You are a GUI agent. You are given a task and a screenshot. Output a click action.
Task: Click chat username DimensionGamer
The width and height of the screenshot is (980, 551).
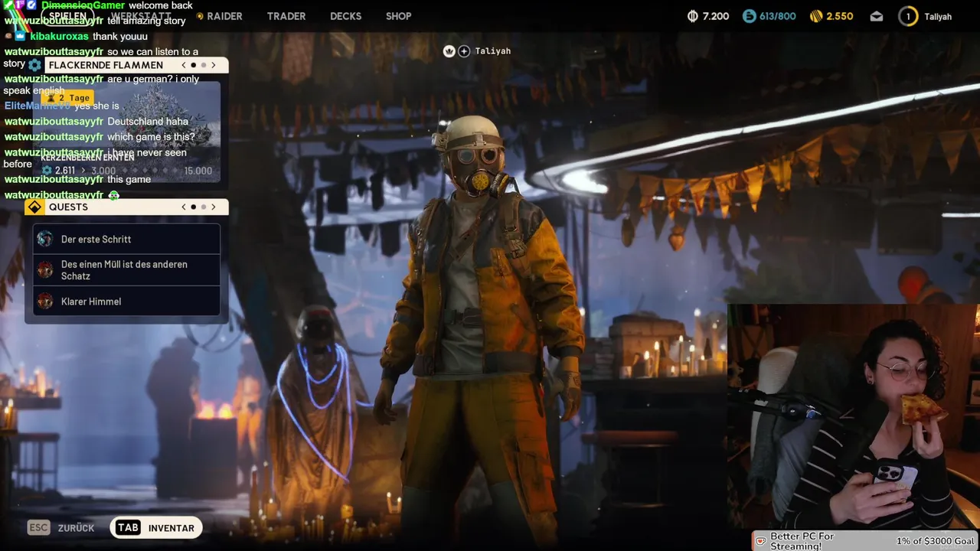pyautogui.click(x=83, y=5)
